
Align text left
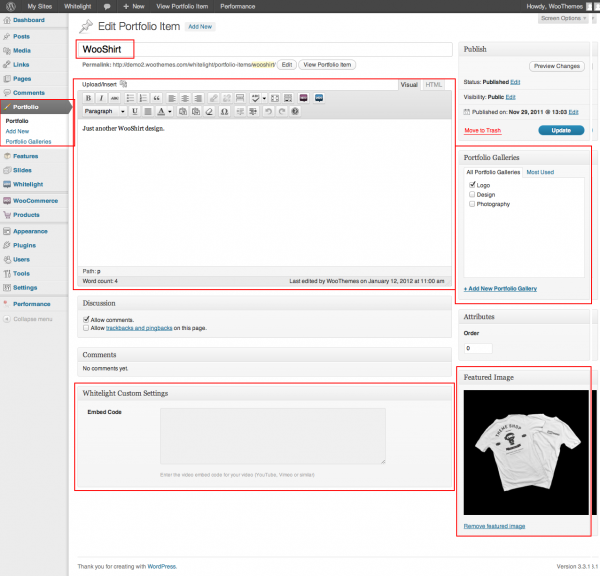(x=172, y=98)
